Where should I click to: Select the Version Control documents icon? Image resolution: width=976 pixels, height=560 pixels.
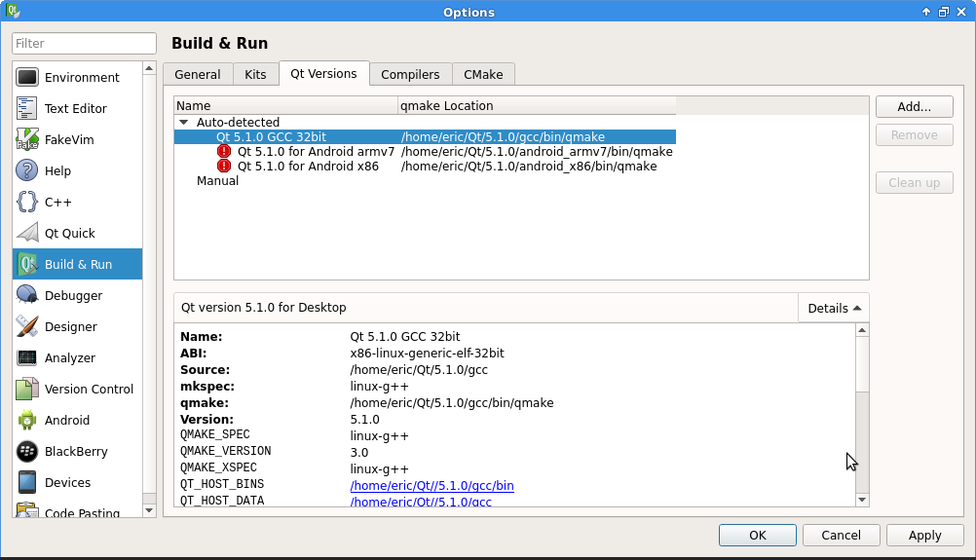pyautogui.click(x=27, y=389)
